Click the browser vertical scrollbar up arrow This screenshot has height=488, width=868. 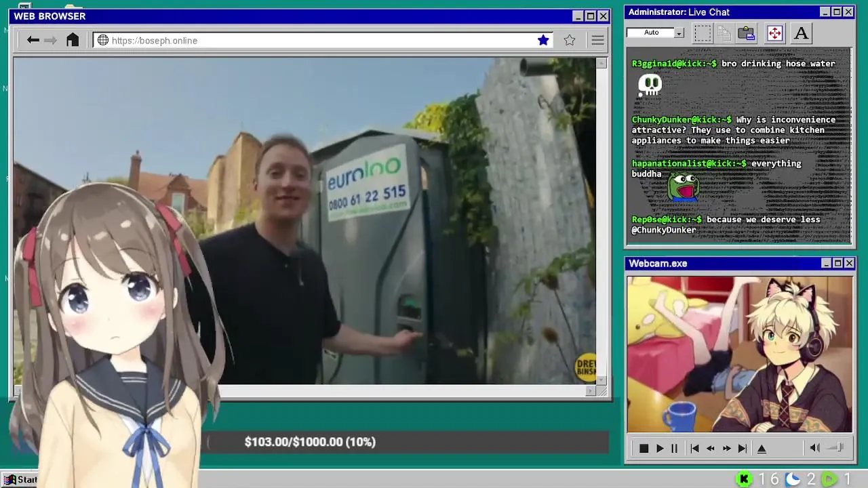pyautogui.click(x=601, y=63)
